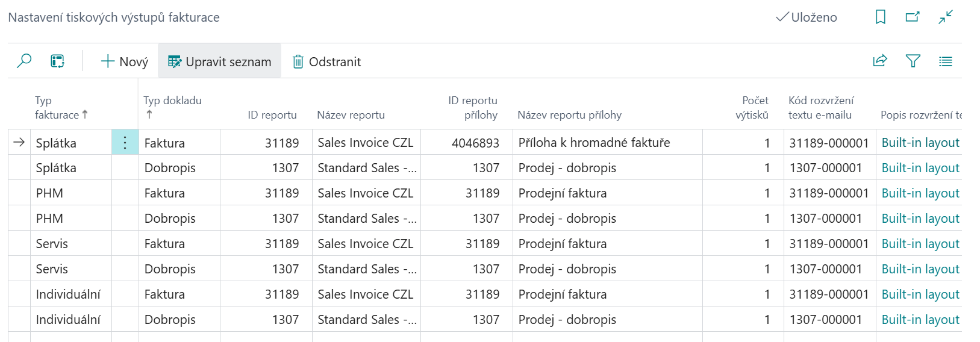Open the analysis view icon next to search

tap(57, 61)
